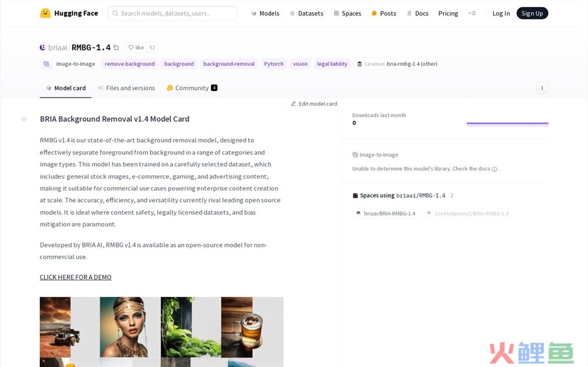Select the Model card tab

point(66,88)
